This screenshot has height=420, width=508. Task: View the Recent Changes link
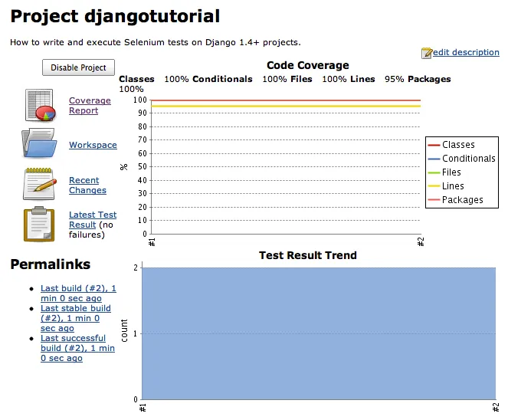click(87, 185)
